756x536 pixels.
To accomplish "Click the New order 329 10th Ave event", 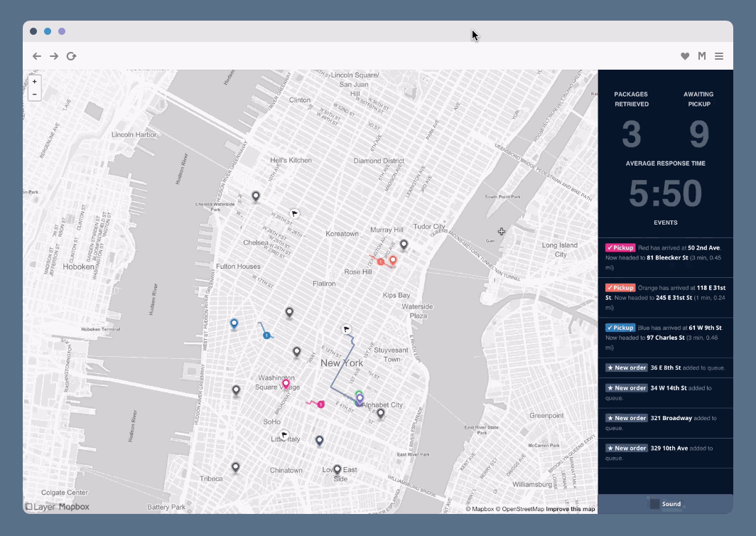I will click(x=665, y=453).
